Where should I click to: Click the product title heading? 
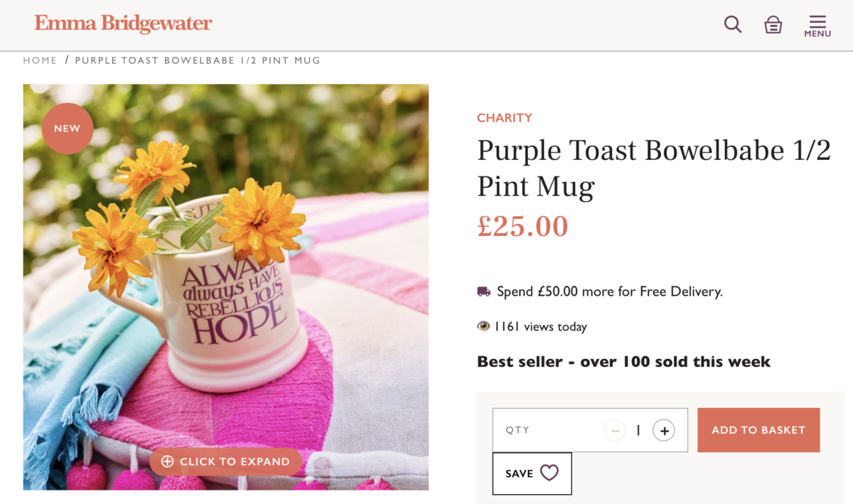pyautogui.click(x=654, y=168)
